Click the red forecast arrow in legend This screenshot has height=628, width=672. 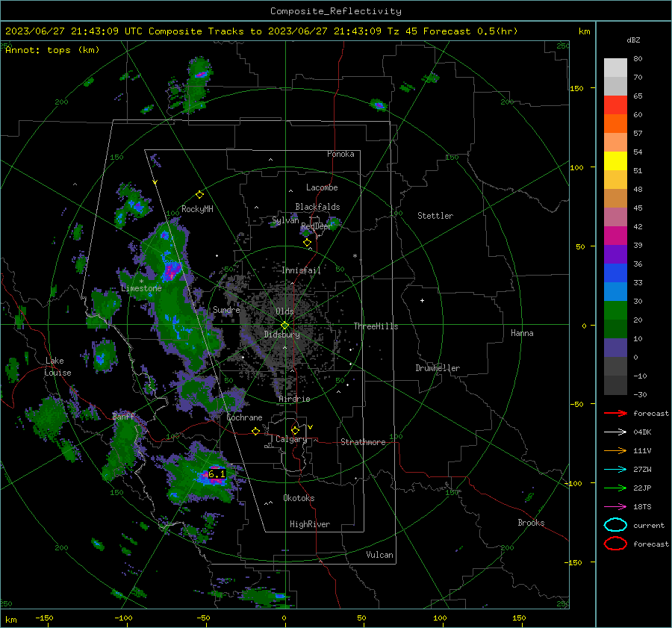pyautogui.click(x=615, y=413)
